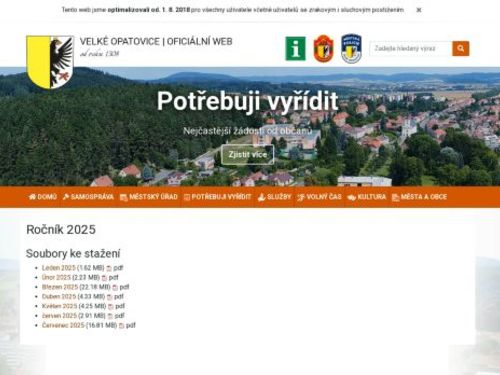Open the Velké Opatovice Oficiální Web title link

click(x=156, y=42)
